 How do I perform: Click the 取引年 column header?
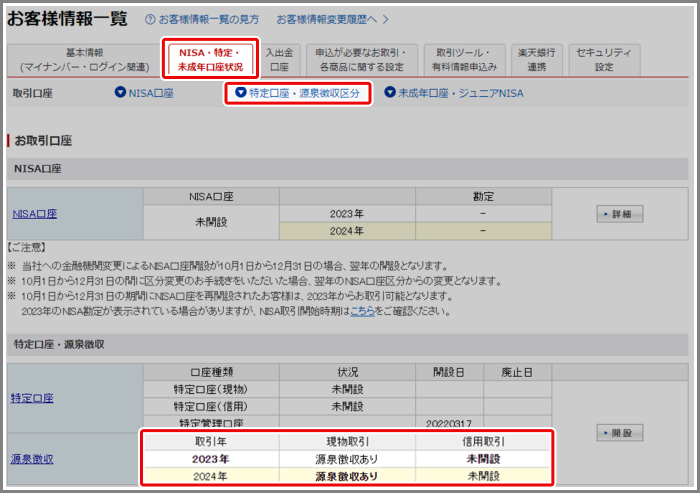point(211,442)
